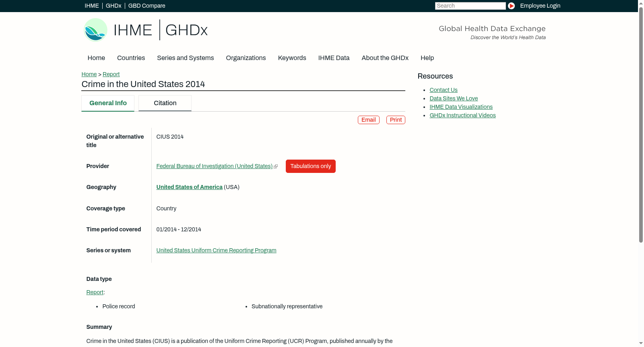Click the scrollbar up arrow
The height and width of the screenshot is (347, 644).
(x=641, y=3)
